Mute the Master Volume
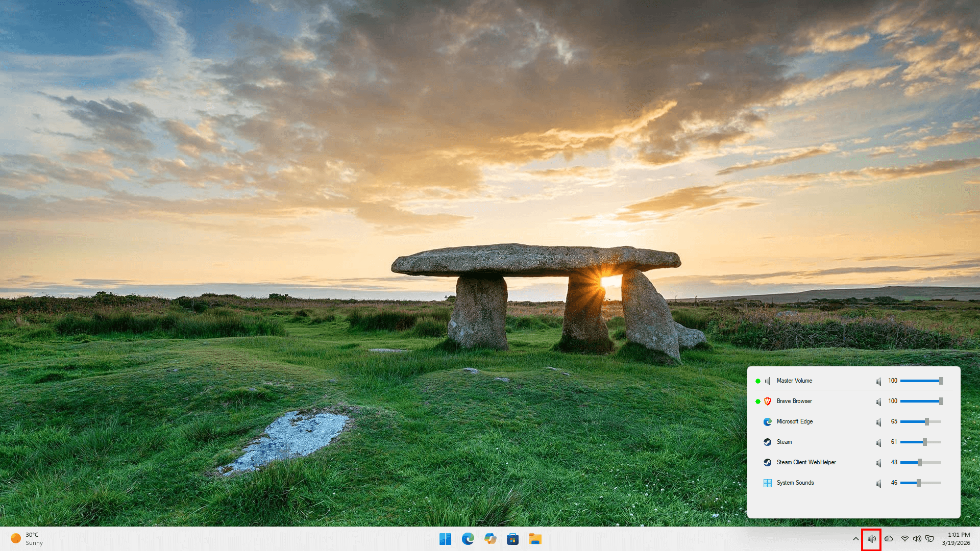The image size is (980, 551). click(x=878, y=381)
